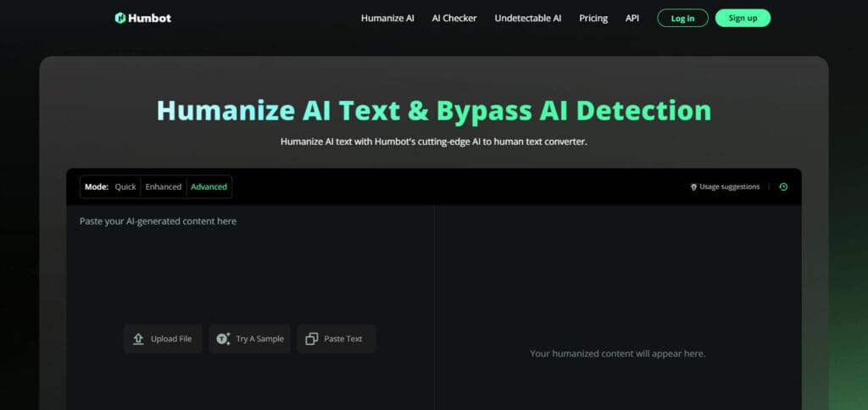Open the Humanize AI menu item
Image resolution: width=868 pixels, height=410 pixels.
pyautogui.click(x=387, y=19)
